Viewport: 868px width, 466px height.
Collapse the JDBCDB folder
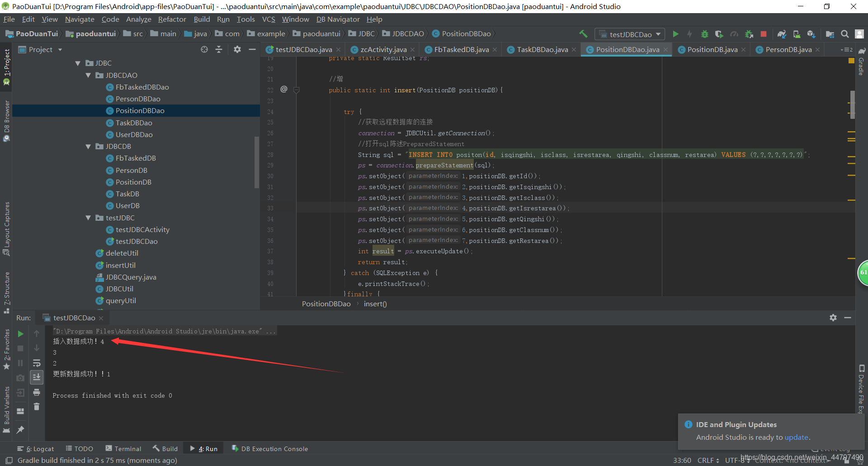coord(88,147)
